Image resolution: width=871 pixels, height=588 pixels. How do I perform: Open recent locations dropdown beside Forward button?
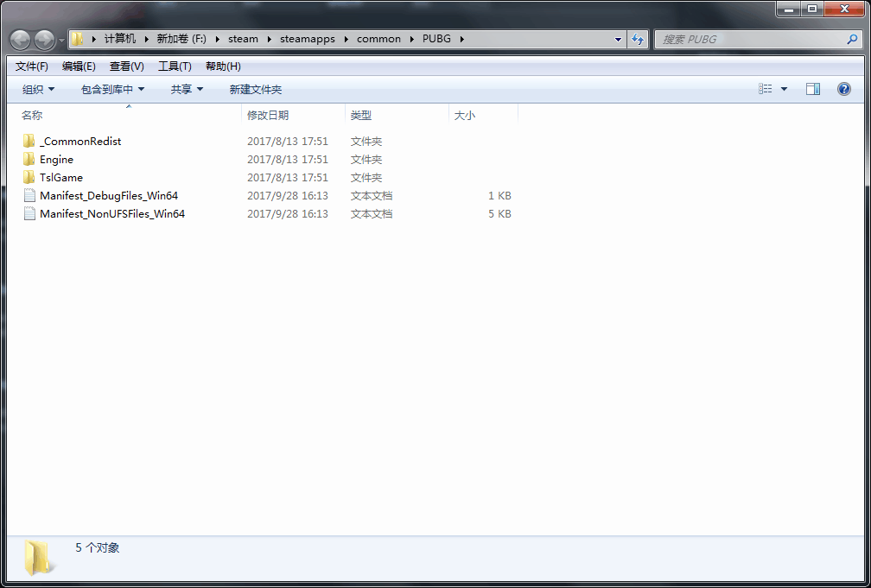(61, 40)
